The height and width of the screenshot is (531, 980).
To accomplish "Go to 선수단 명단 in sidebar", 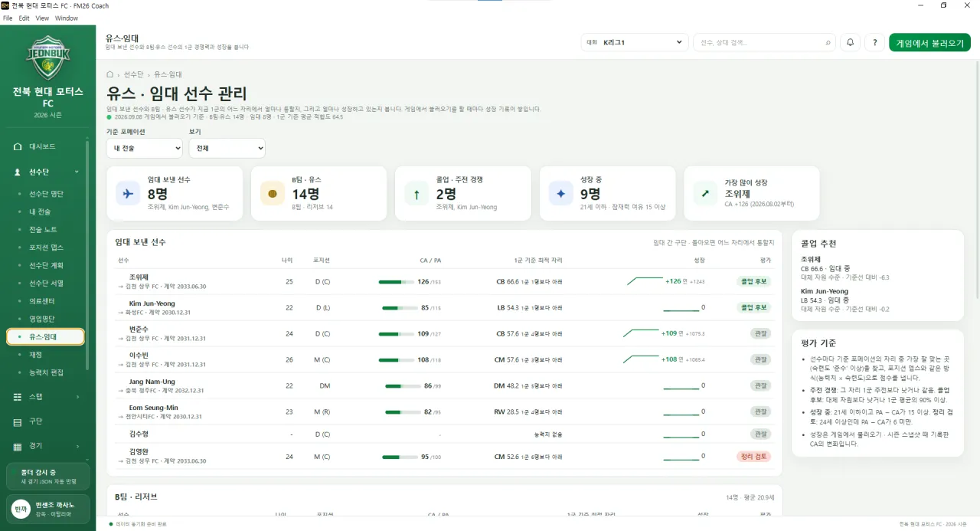I will [45, 194].
